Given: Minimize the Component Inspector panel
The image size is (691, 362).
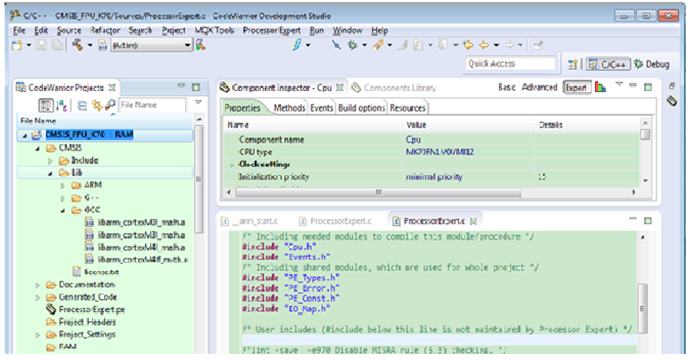Looking at the screenshot, I should click(x=633, y=86).
